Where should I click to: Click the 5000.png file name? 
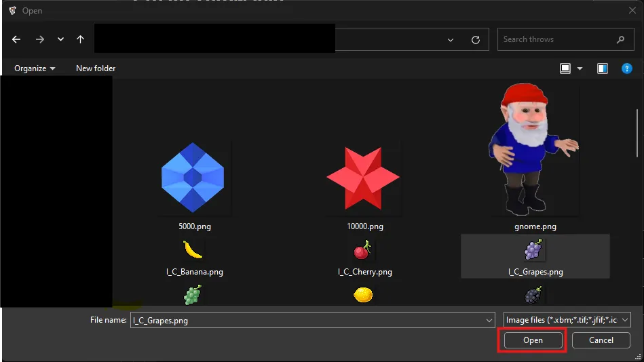pos(195,226)
